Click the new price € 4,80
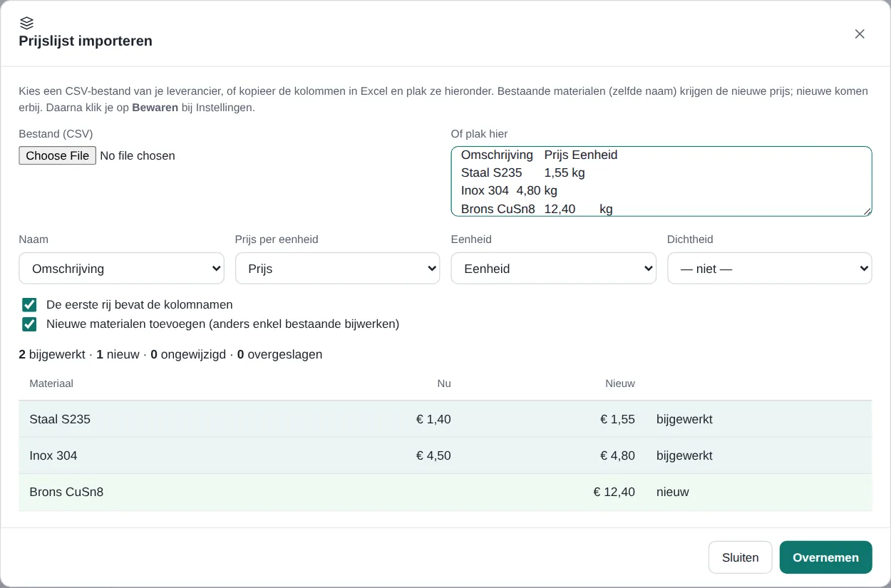 (x=617, y=455)
